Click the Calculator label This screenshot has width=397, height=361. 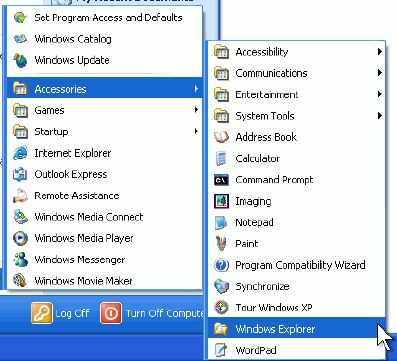[257, 158]
